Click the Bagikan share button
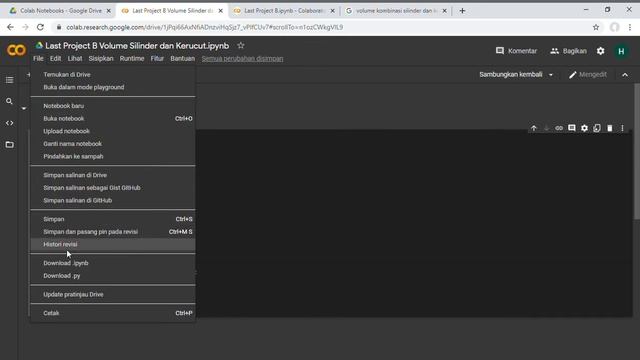Screen dimensions: 640x360 (x=568, y=51)
